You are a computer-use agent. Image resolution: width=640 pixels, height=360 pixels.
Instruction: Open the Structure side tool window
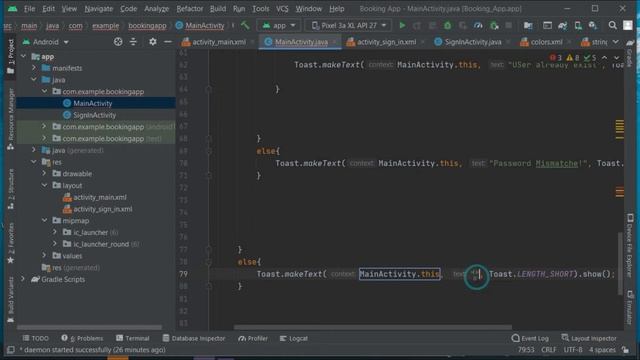(x=11, y=189)
